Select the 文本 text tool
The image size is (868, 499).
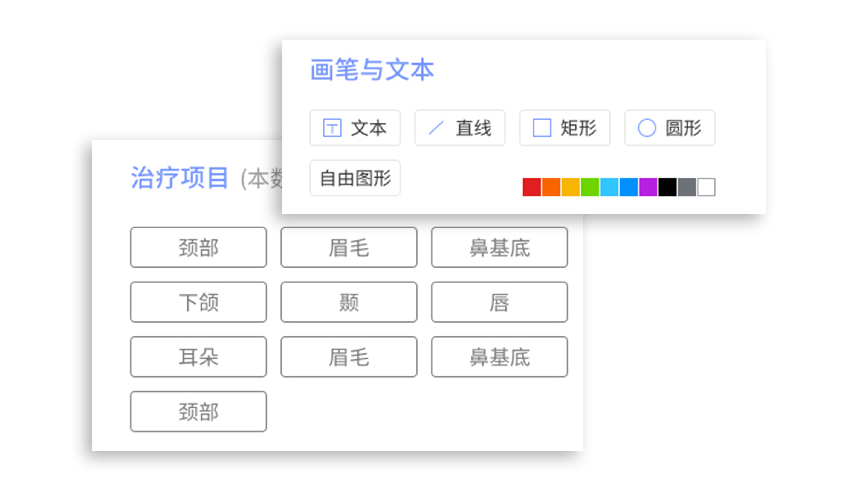(x=355, y=128)
